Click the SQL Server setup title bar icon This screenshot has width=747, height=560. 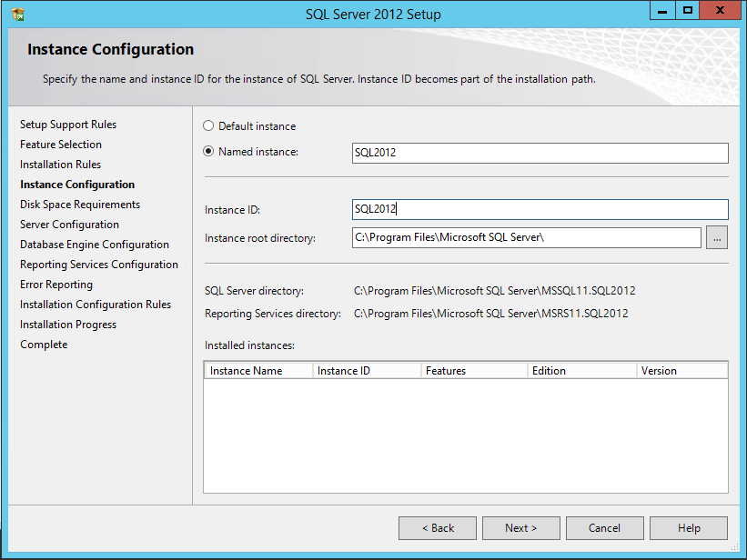pyautogui.click(x=17, y=15)
